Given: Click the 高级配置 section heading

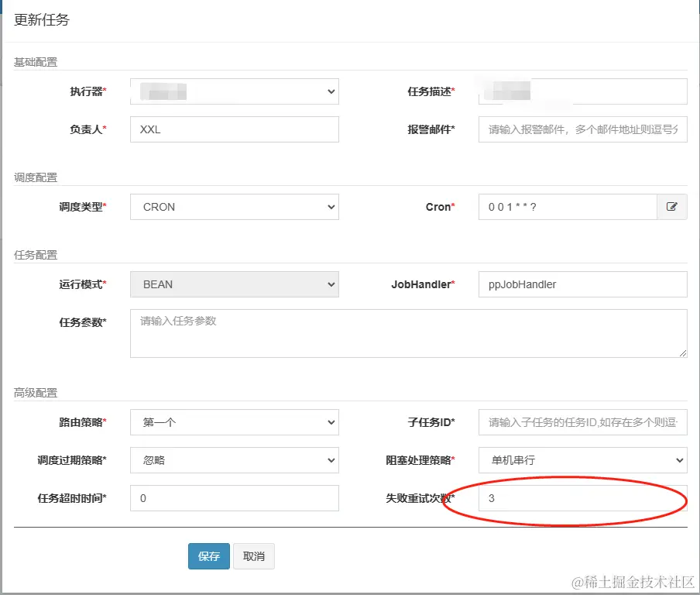Looking at the screenshot, I should pos(36,393).
